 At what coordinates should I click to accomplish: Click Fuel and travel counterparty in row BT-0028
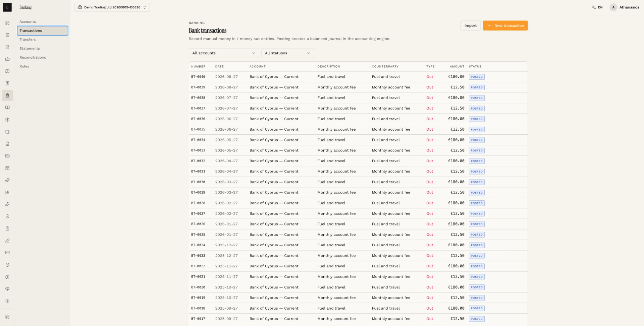point(386,203)
